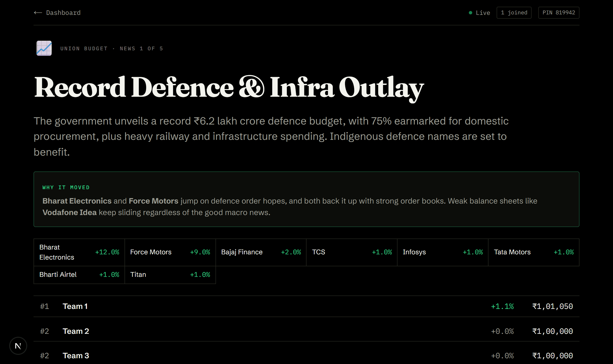Open the Team 2 leaderboard row
This screenshot has height=364, width=613.
(306, 331)
